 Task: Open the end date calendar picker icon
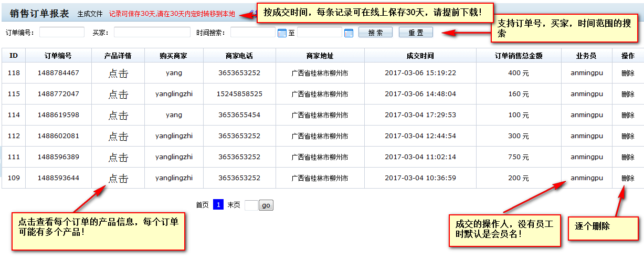[x=349, y=33]
